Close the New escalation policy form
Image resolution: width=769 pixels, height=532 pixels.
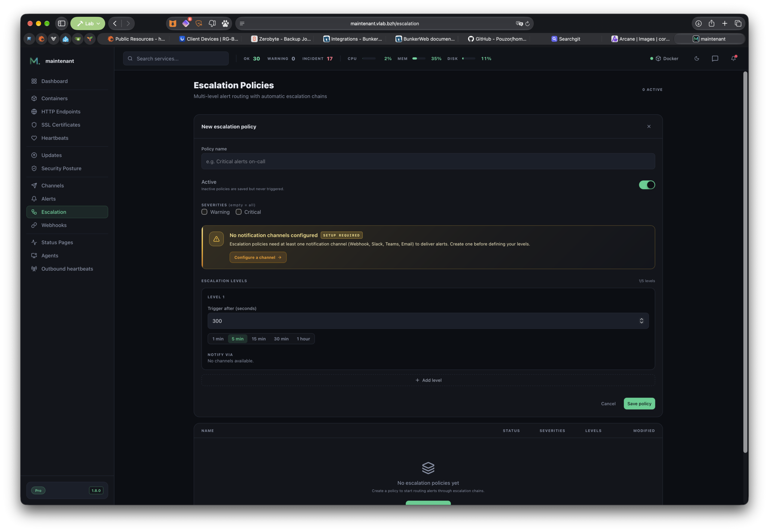tap(649, 126)
